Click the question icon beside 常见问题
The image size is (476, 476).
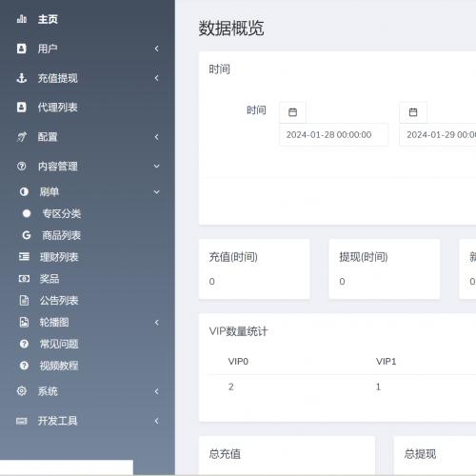[24, 344]
